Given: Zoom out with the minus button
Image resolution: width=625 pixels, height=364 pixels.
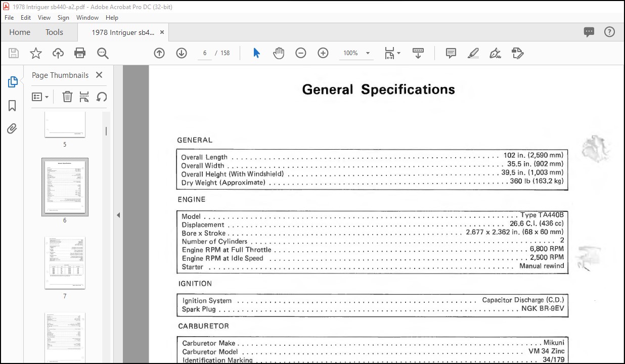Looking at the screenshot, I should [x=301, y=53].
